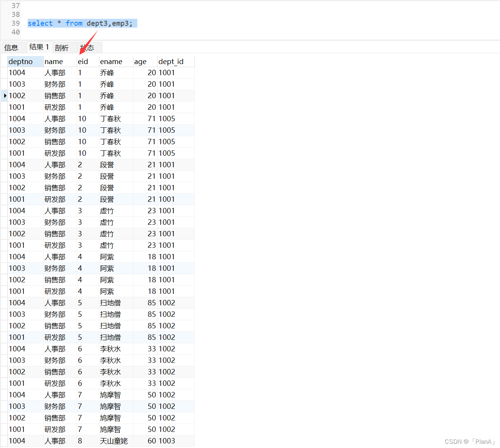This screenshot has width=500, height=448.
Task: Select the ename column header
Action: [116, 61]
